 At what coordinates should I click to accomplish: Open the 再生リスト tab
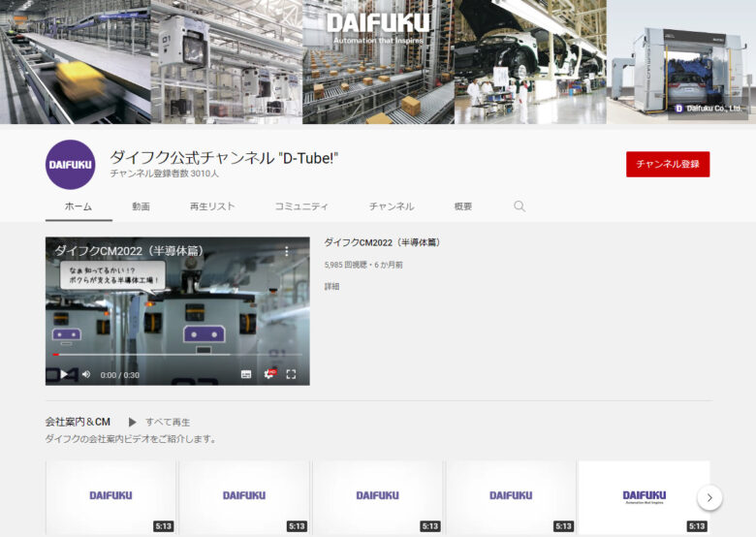tap(212, 206)
